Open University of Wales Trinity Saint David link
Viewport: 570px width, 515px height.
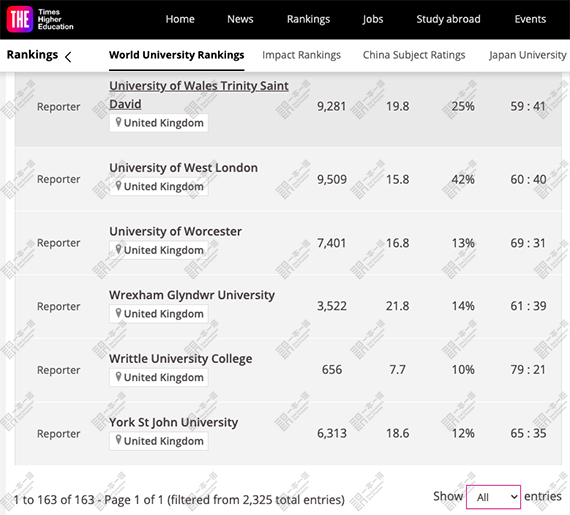pyautogui.click(x=199, y=95)
